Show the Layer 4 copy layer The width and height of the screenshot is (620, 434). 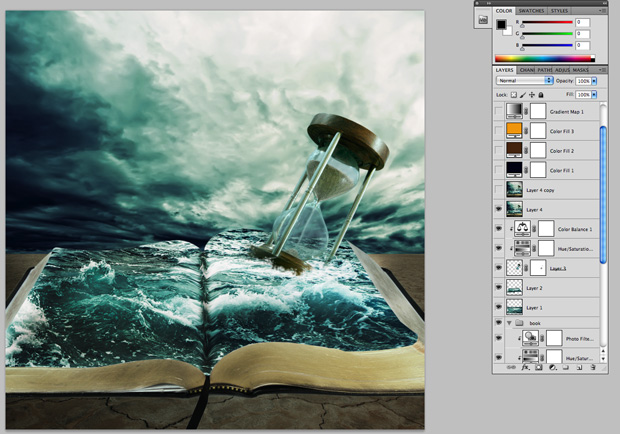499,190
